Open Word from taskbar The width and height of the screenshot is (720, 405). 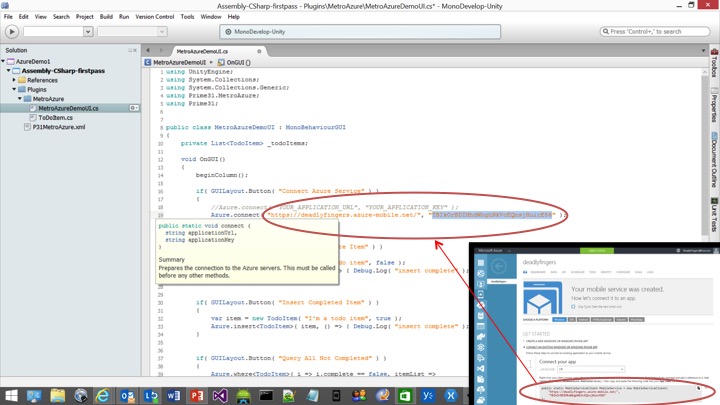coord(174,395)
